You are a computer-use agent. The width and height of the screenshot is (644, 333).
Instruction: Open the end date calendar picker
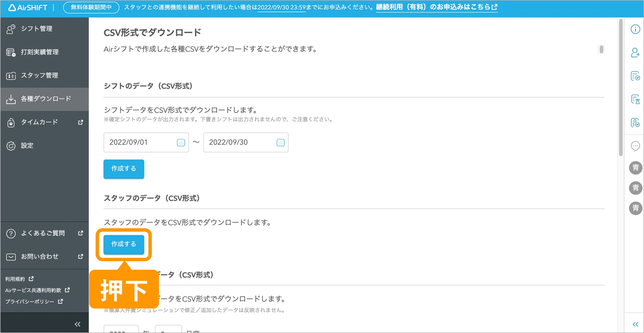pyautogui.click(x=280, y=142)
